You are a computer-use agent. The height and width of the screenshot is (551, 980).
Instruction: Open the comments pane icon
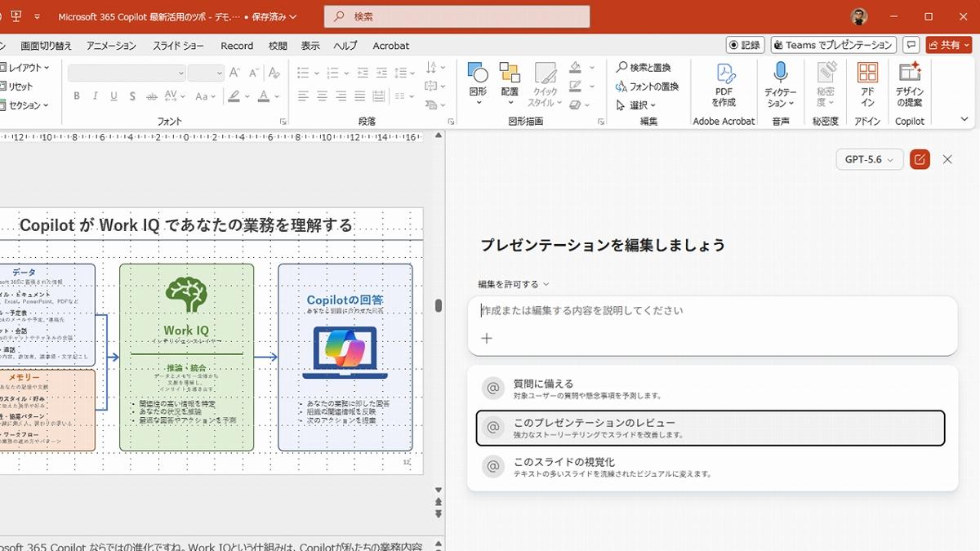[x=911, y=45]
